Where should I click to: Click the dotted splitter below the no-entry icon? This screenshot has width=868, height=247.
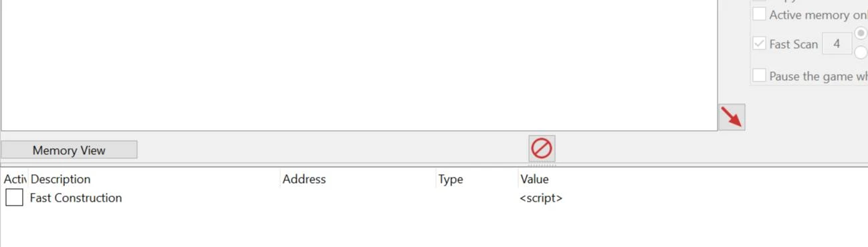[x=541, y=164]
